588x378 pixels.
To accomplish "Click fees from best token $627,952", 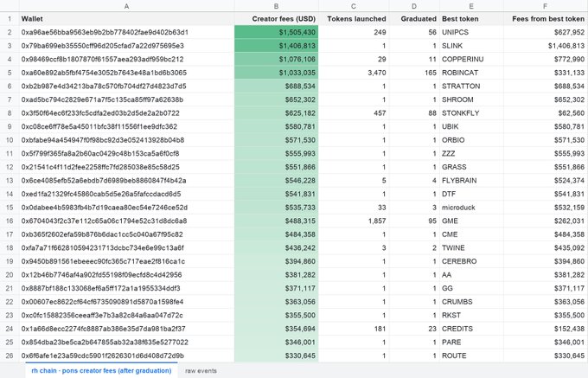I will (546, 32).
